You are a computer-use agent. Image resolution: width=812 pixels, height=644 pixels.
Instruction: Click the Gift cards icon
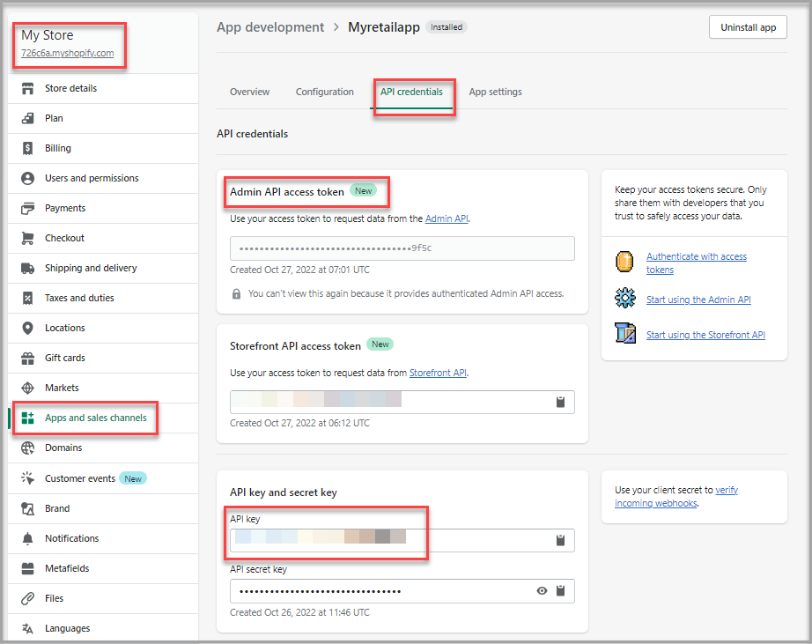click(x=27, y=358)
